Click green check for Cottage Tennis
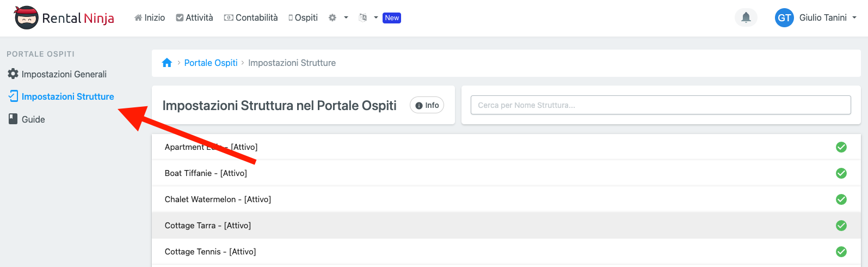The width and height of the screenshot is (868, 267). point(841,252)
